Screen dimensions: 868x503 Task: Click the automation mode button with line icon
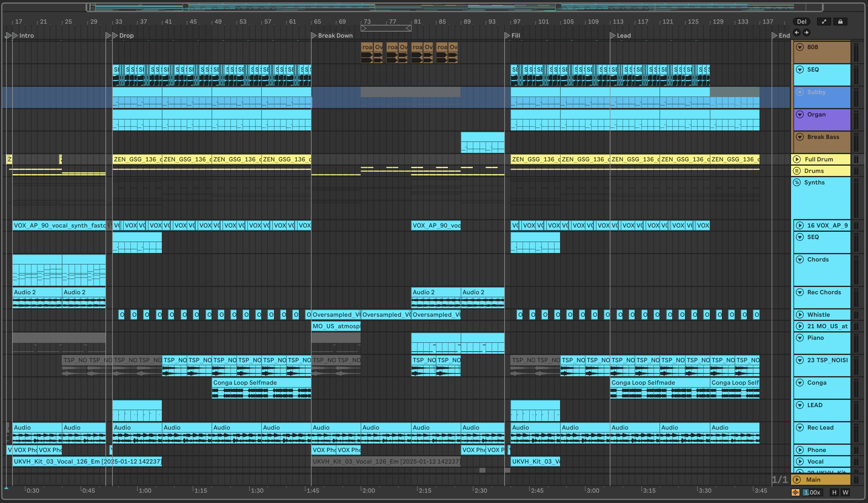(823, 22)
